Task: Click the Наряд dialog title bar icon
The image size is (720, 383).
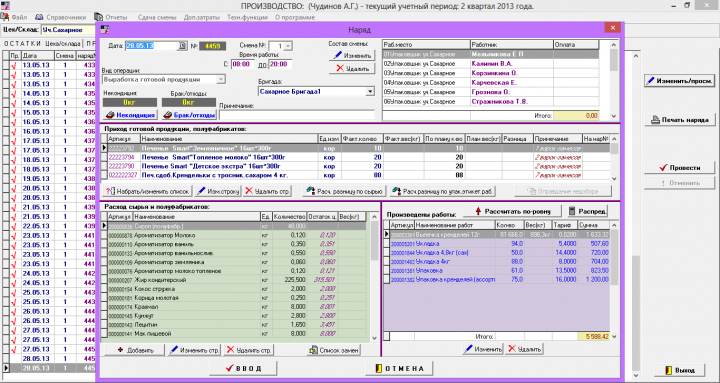Action: pyautogui.click(x=105, y=29)
